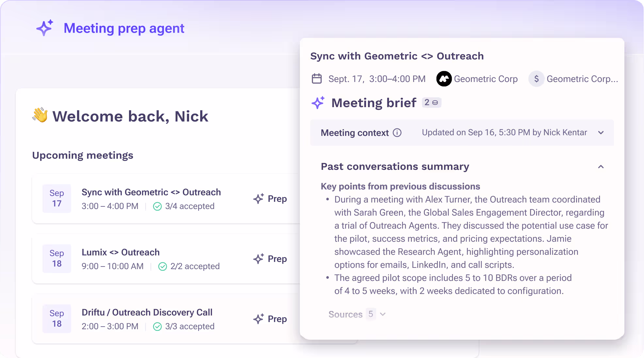Click Prep for Sync with Geometric meeting
This screenshot has width=644, height=358.
[269, 198]
